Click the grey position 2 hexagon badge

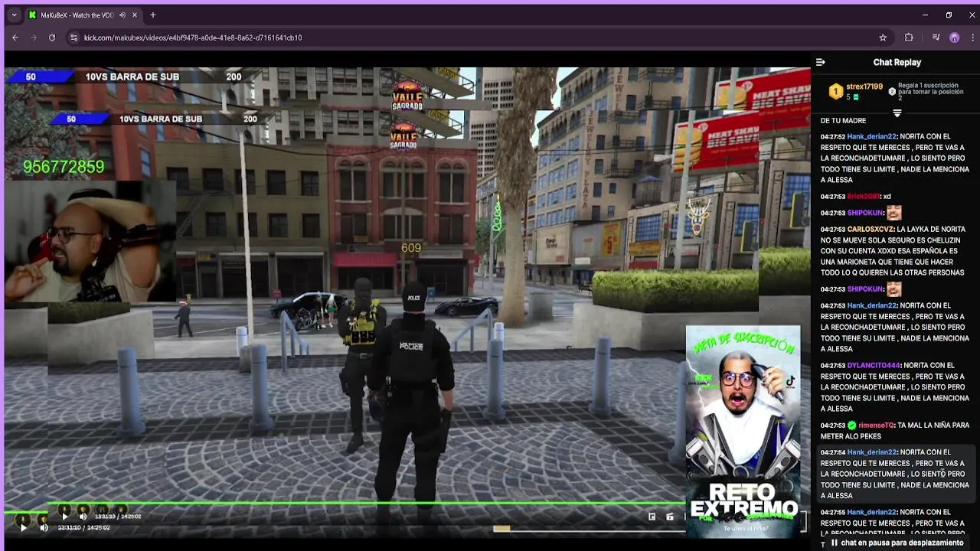tap(892, 92)
